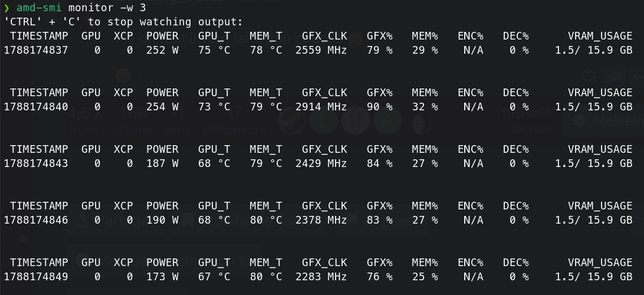Click the 252 W power reading
This screenshot has height=295, width=644.
point(162,51)
